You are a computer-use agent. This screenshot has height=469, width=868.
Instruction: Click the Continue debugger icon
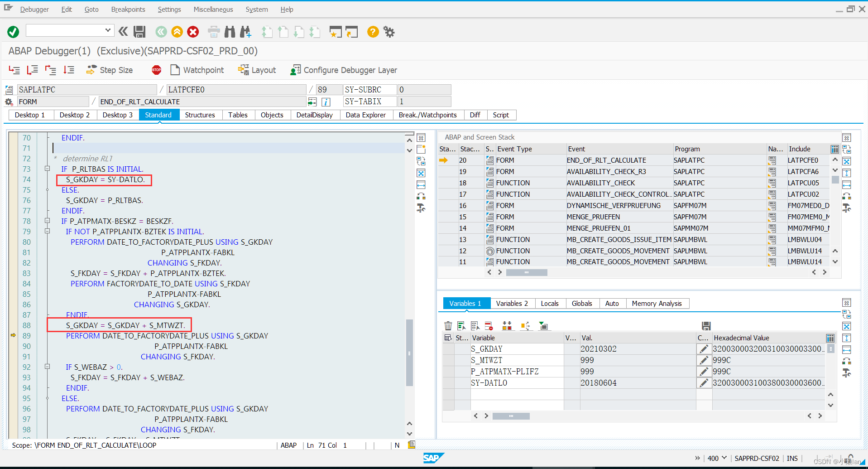pos(68,70)
